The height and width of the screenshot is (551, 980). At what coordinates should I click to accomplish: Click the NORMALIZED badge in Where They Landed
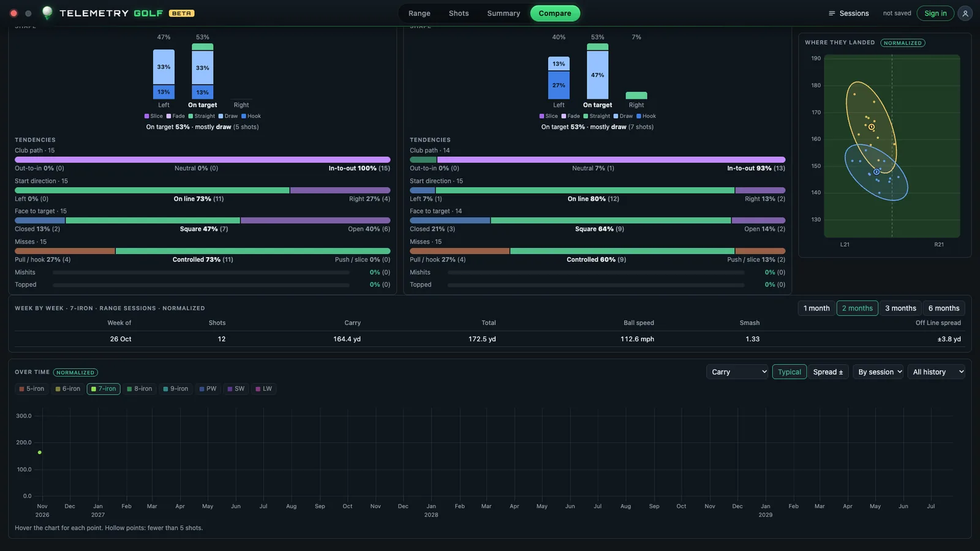point(903,43)
